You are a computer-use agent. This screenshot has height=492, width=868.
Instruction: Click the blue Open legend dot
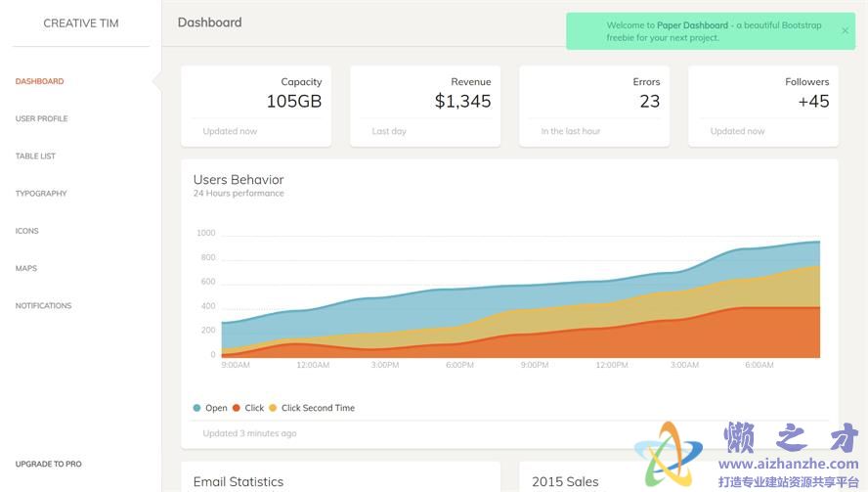(197, 408)
